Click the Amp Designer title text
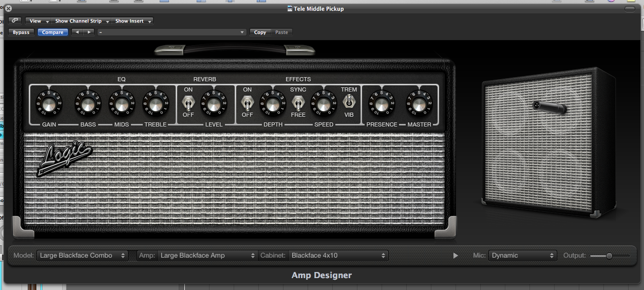 (x=321, y=275)
